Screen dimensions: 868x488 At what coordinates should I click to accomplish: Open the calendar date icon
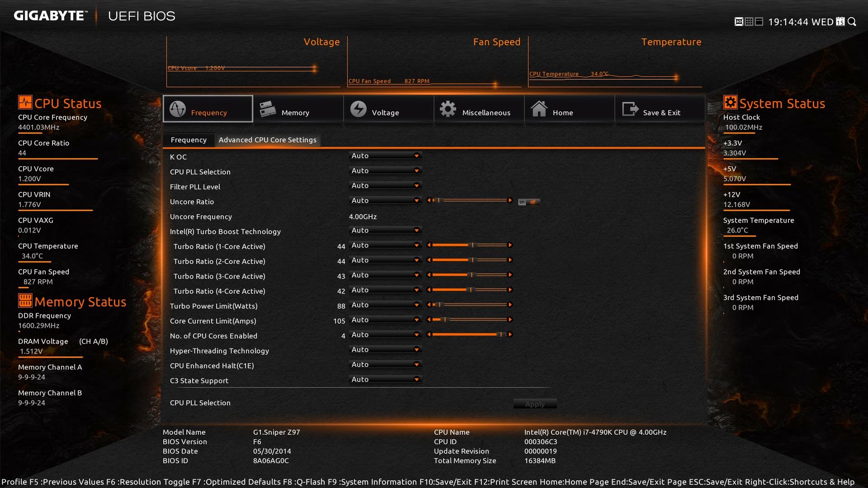[840, 22]
